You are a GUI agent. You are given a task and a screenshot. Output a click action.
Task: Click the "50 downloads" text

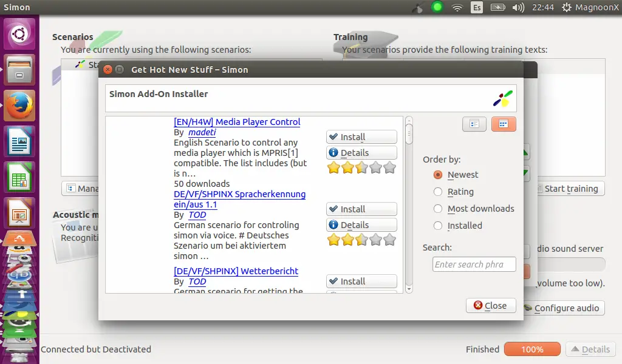pos(202,184)
